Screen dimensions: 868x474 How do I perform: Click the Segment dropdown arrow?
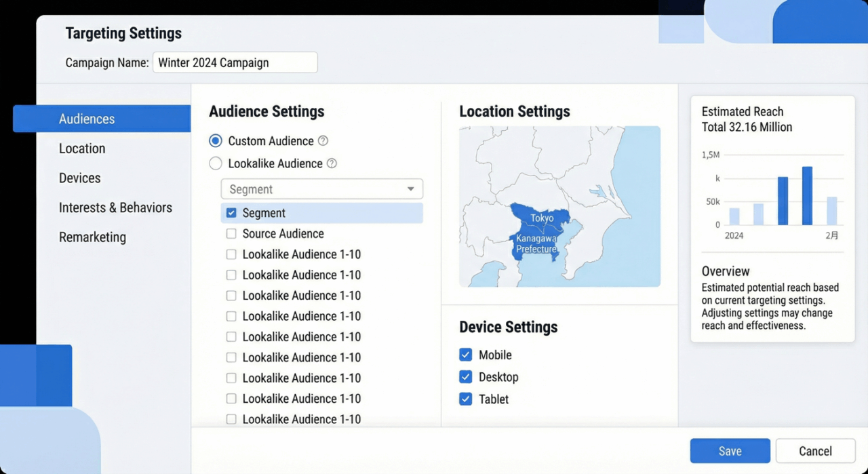click(411, 189)
